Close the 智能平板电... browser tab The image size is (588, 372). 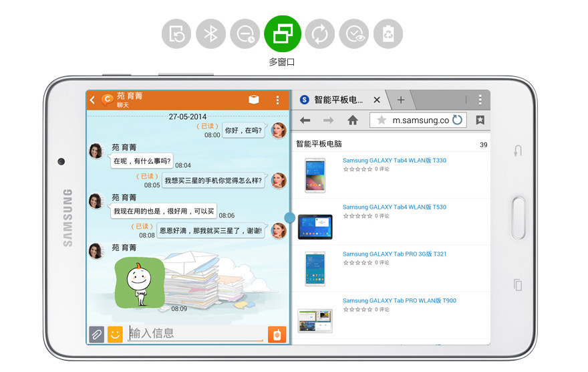(377, 100)
